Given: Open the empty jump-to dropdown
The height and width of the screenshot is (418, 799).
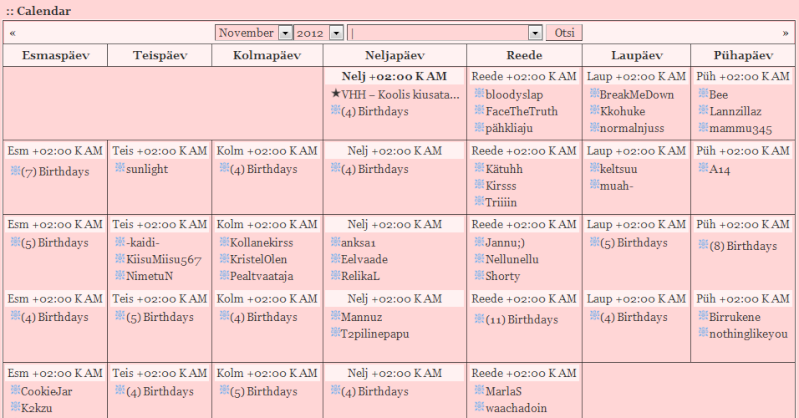Looking at the screenshot, I should click(x=444, y=33).
